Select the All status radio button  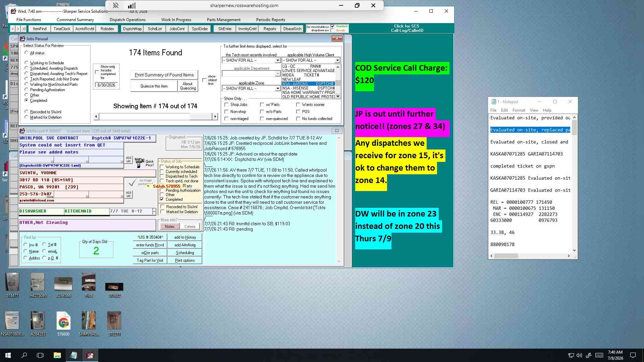26,53
